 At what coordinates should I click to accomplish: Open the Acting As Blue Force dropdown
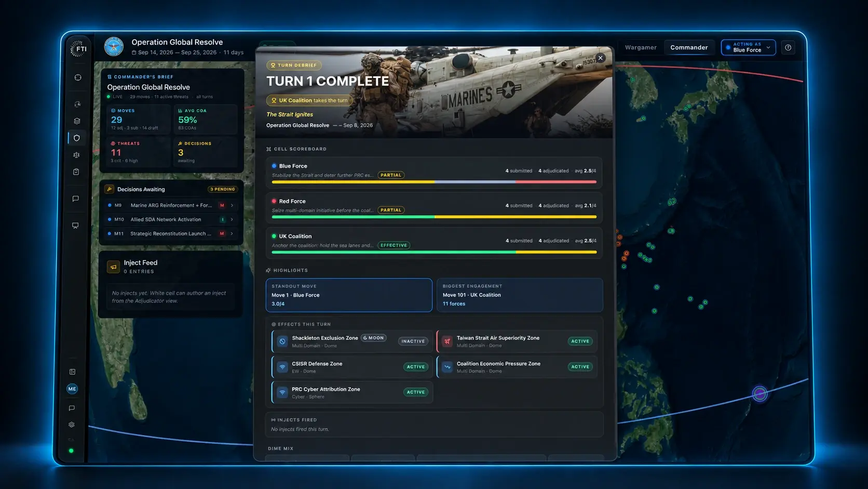point(749,47)
